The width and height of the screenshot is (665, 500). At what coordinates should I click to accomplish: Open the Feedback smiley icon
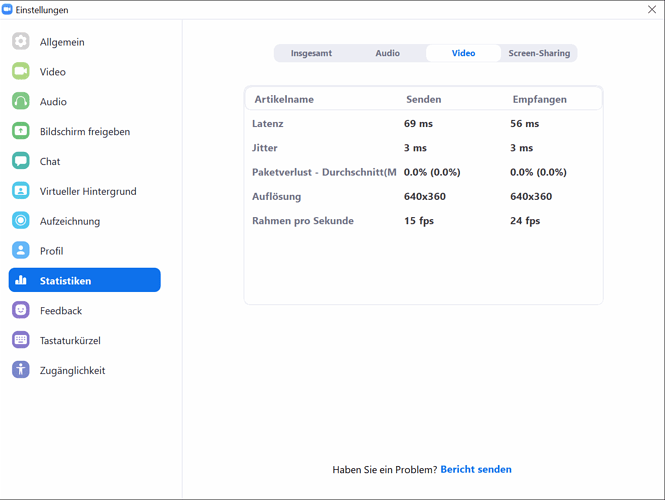click(x=21, y=311)
